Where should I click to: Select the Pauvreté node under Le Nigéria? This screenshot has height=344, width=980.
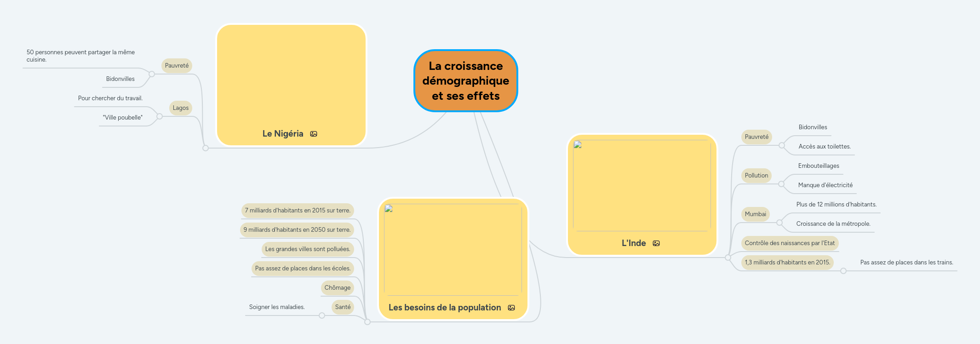[x=177, y=66]
